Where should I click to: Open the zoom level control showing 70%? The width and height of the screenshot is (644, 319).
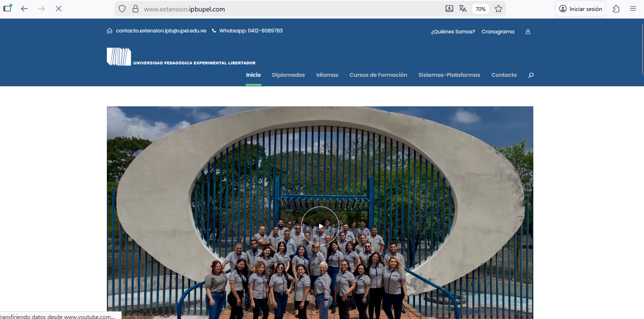click(x=480, y=9)
